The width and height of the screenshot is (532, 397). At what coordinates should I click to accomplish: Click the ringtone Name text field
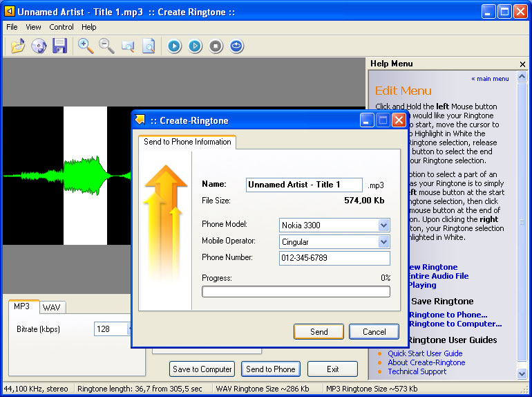click(x=304, y=185)
